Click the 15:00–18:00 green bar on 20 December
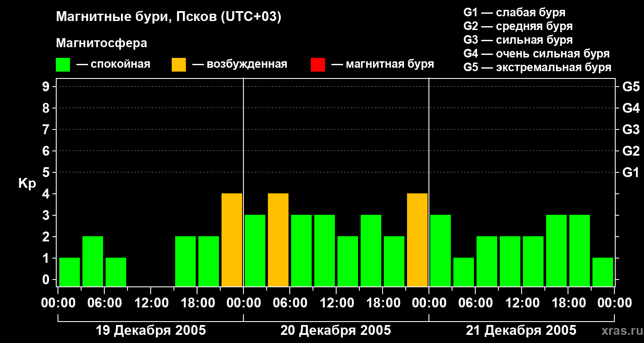Viewport: 644px width, 343px height. click(371, 250)
